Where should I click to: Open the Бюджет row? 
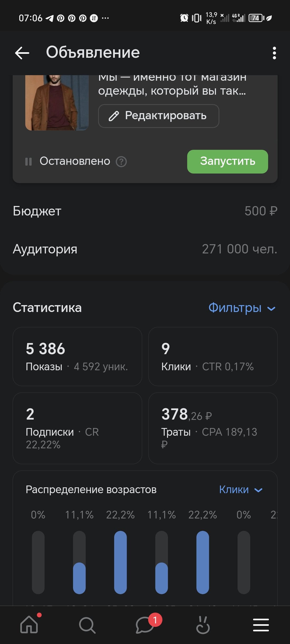[x=145, y=211]
